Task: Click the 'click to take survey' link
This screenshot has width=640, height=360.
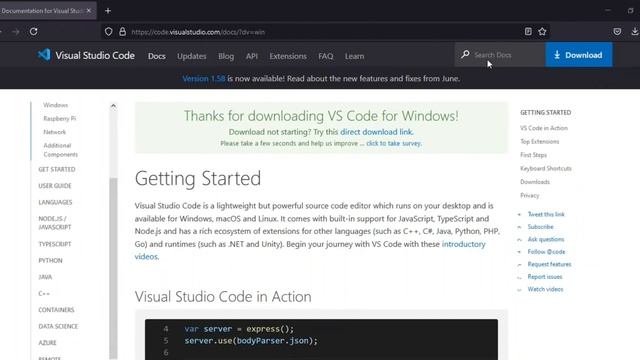Action: (393, 143)
